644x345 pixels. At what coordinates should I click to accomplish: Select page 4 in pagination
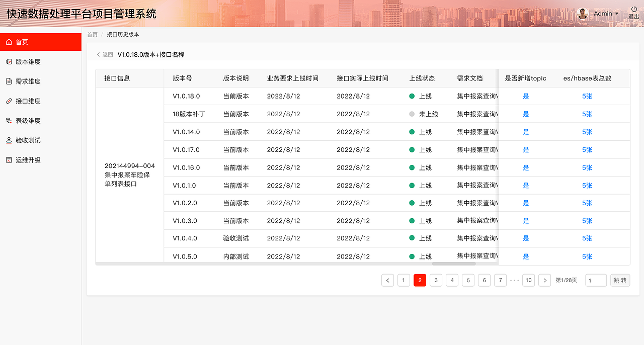pos(452,280)
